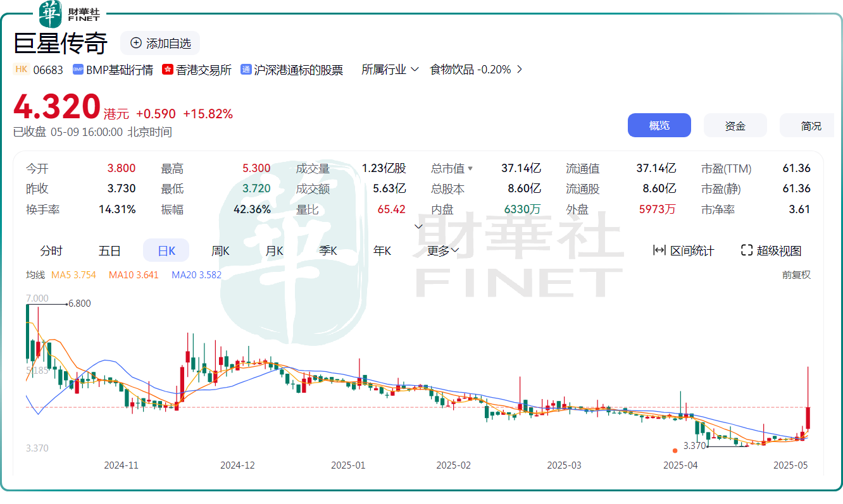Click the 財華社 FINET logo at top

coord(70,14)
